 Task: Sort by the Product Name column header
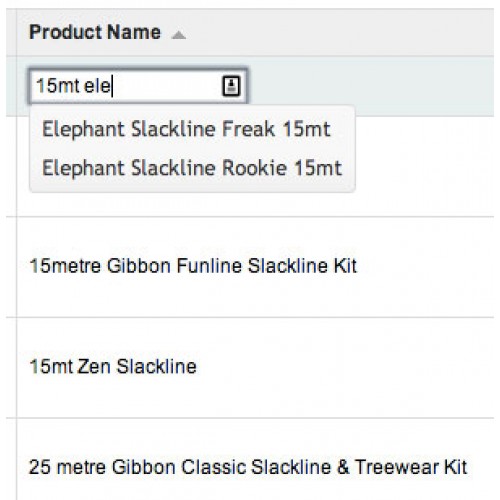point(95,32)
